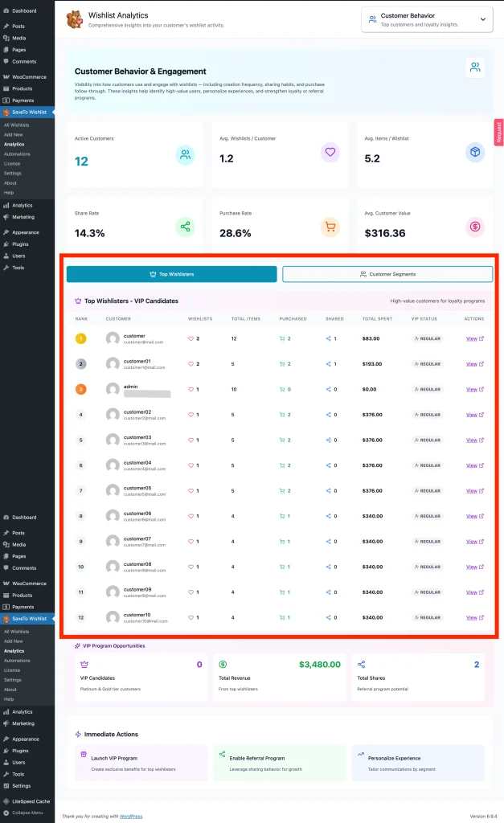Switch to the Customer Segments tab
504x823 pixels.
tap(387, 274)
